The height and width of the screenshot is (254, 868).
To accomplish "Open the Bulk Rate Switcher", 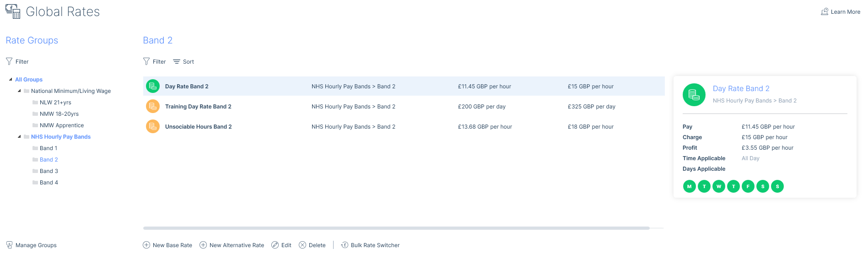I will (x=370, y=245).
